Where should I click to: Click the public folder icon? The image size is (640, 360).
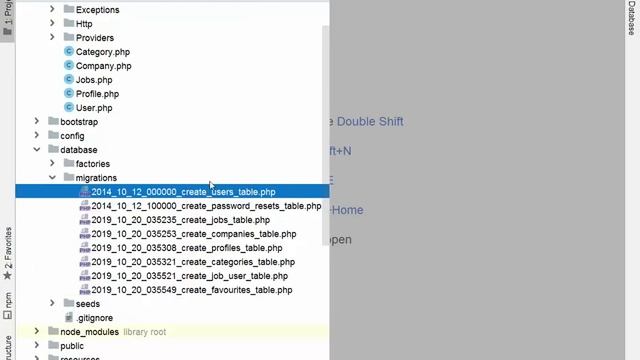[x=53, y=345]
